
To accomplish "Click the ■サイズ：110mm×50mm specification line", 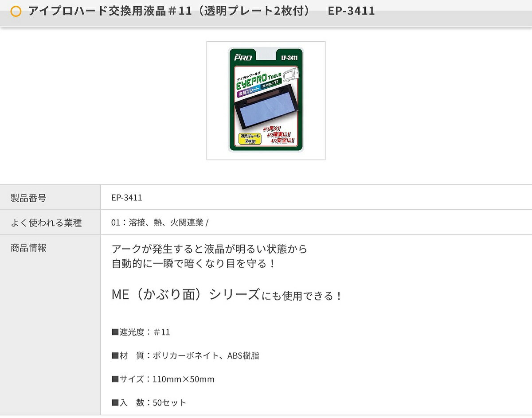I will 163,379.
